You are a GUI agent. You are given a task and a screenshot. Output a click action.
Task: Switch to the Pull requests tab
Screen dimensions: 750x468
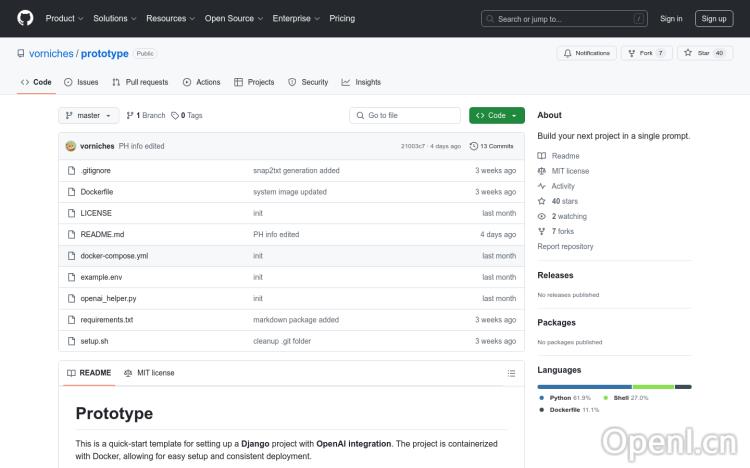pyautogui.click(x=140, y=82)
